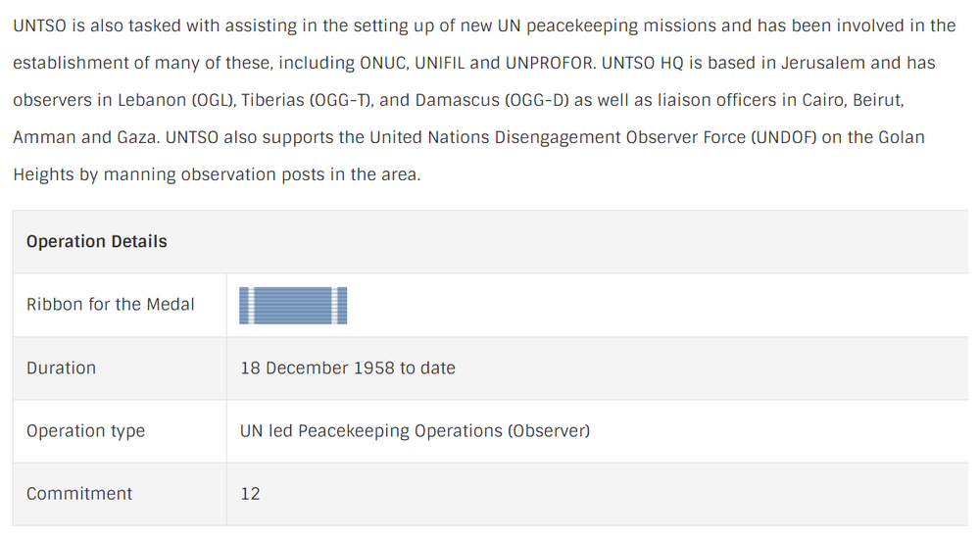The image size is (980, 540).
Task: Select the Ribbon for the Medal label
Action: coord(111,305)
